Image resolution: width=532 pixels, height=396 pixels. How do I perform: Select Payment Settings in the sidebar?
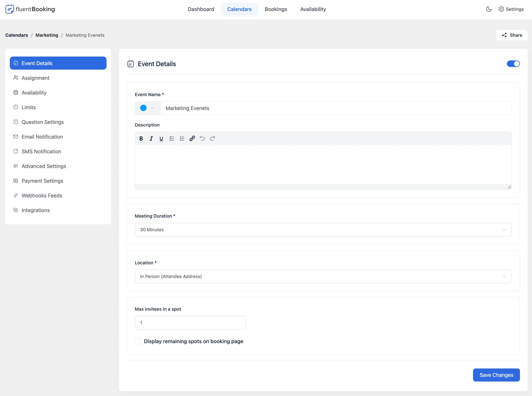pyautogui.click(x=58, y=181)
